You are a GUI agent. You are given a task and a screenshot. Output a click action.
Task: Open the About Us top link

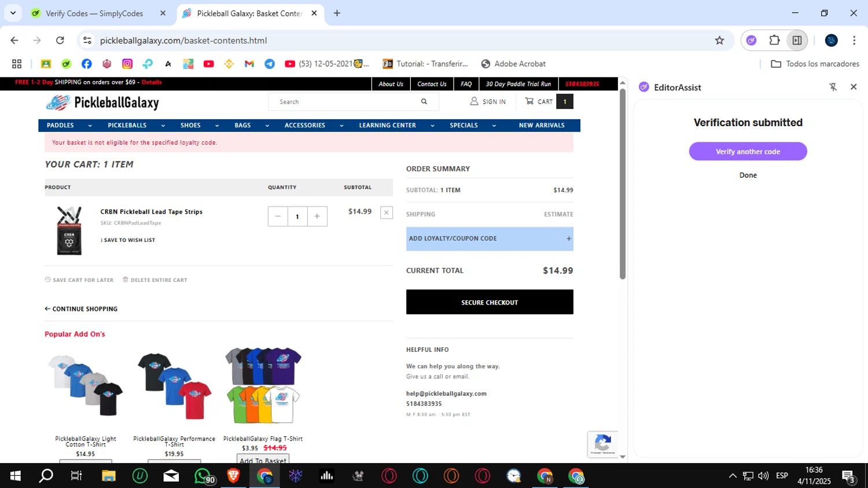point(391,84)
